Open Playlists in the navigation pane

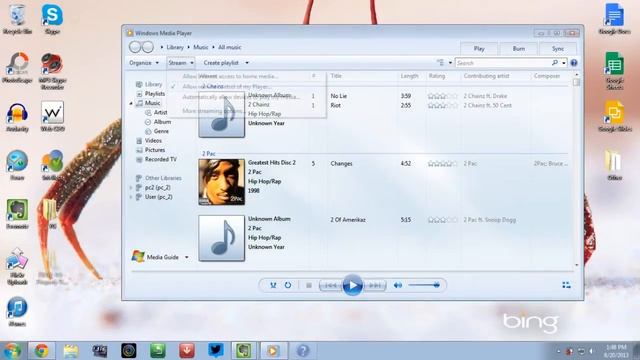pos(155,93)
